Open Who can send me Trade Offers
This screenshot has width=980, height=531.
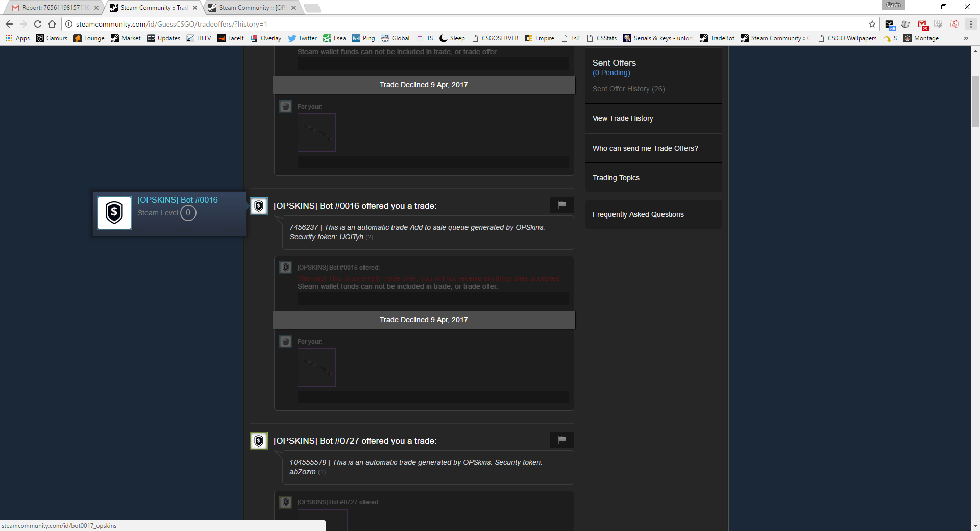[x=645, y=148]
